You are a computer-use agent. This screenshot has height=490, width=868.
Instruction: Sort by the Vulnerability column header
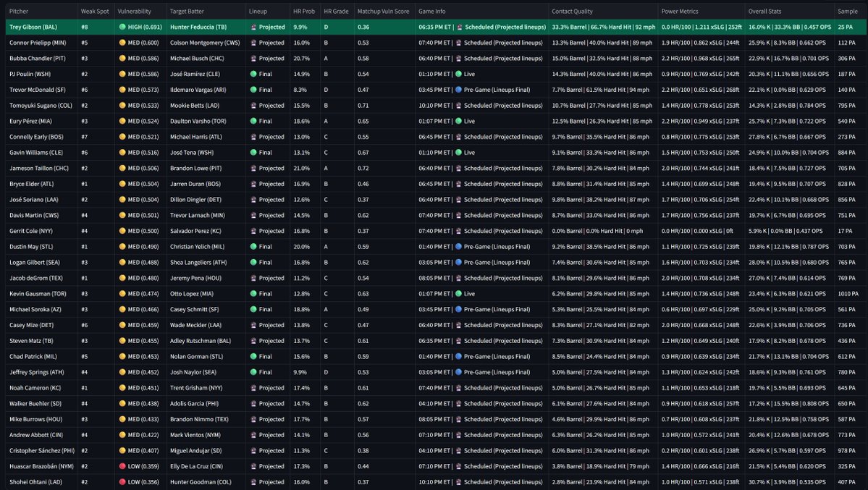click(x=134, y=11)
